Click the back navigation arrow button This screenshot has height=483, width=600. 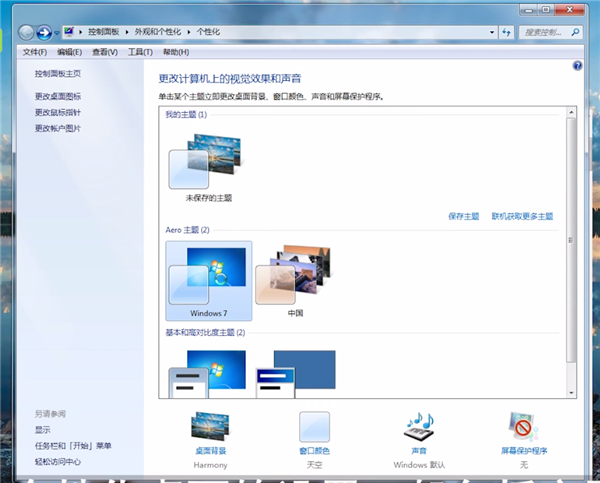click(x=27, y=32)
